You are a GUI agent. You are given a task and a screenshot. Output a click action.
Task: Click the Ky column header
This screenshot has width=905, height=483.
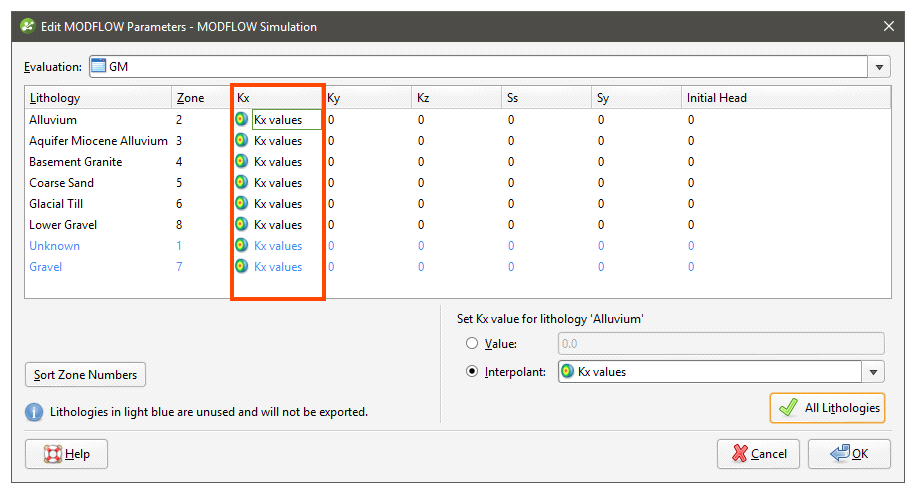[367, 98]
